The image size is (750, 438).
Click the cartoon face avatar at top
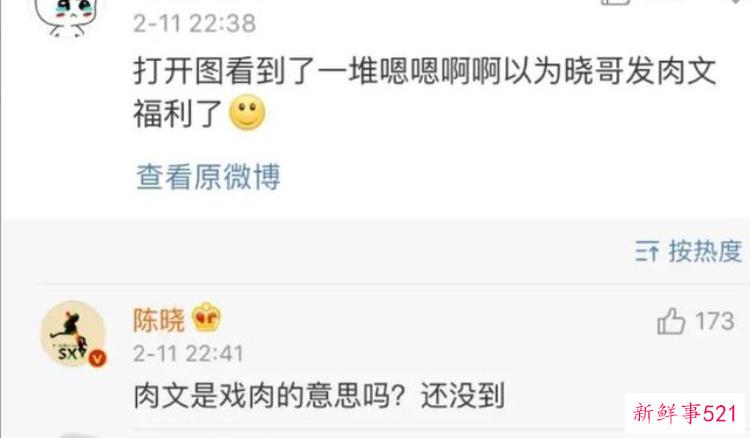pos(66,17)
